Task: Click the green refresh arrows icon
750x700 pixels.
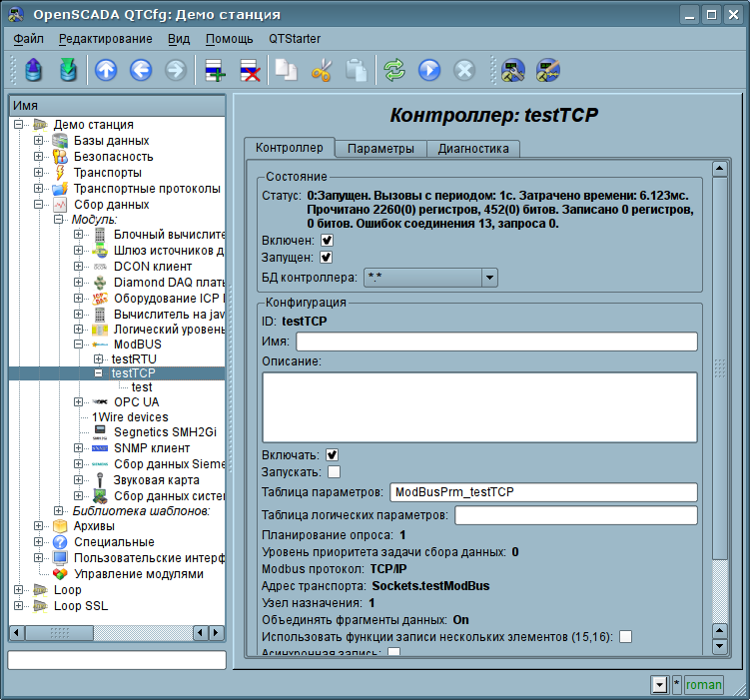Action: (394, 70)
